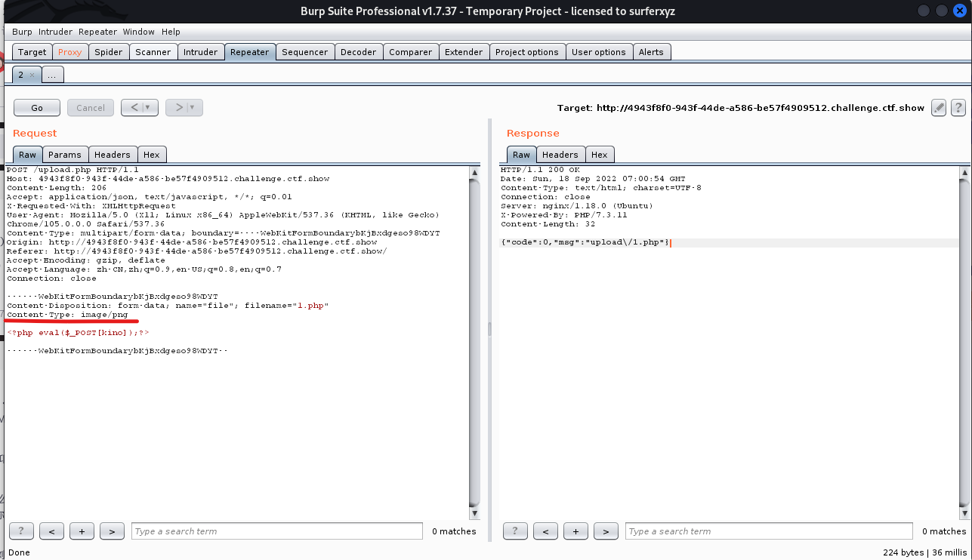Select the Response Headers tab
972x560 pixels.
560,154
